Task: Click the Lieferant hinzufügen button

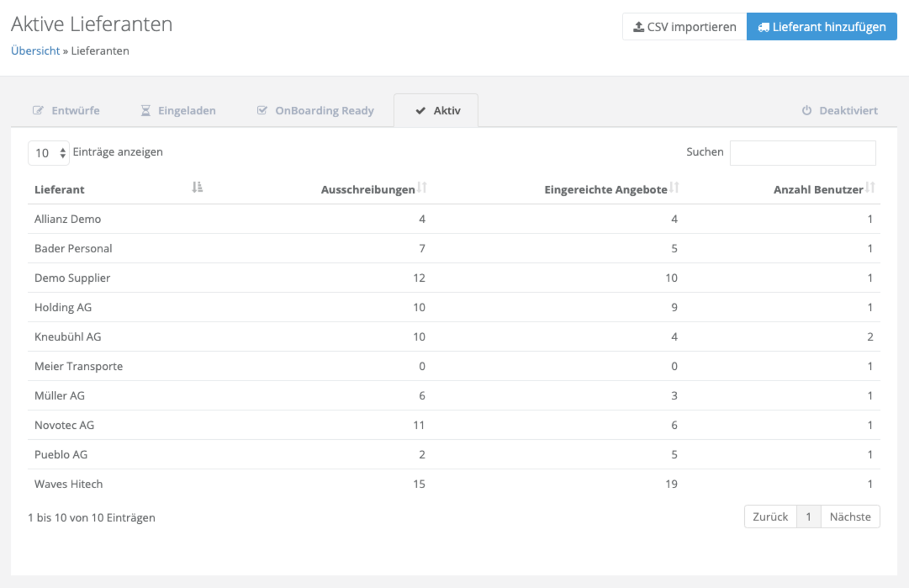Action: pos(822,27)
